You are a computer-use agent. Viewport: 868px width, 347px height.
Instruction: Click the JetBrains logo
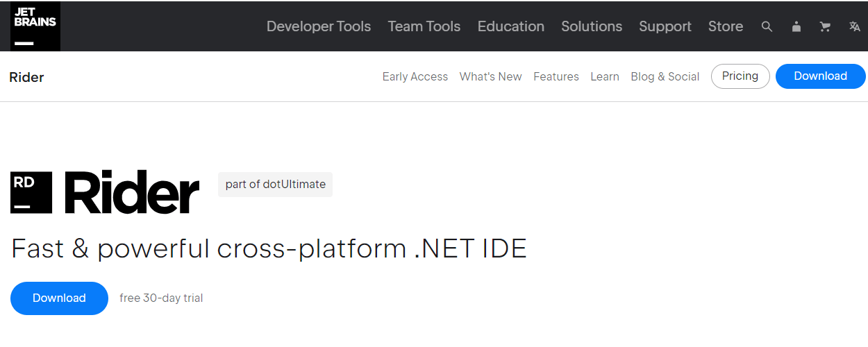[x=35, y=26]
